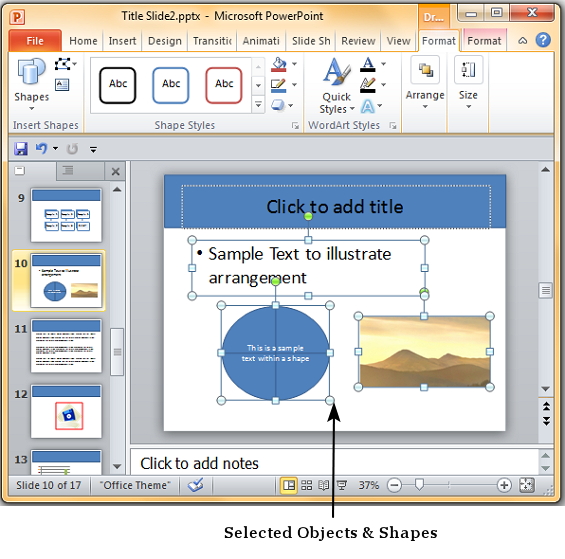This screenshot has width=565, height=559.
Task: Go to next slide double-arrow button
Action: [x=546, y=421]
